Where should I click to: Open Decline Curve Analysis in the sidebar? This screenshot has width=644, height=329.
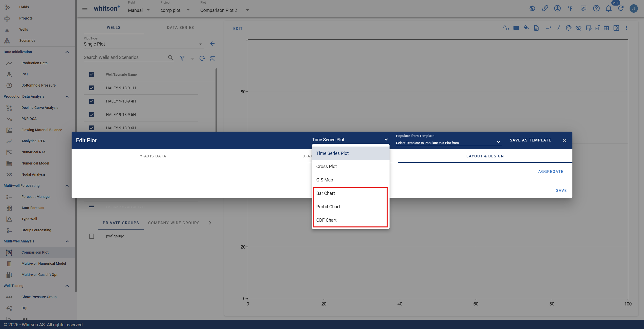40,108
